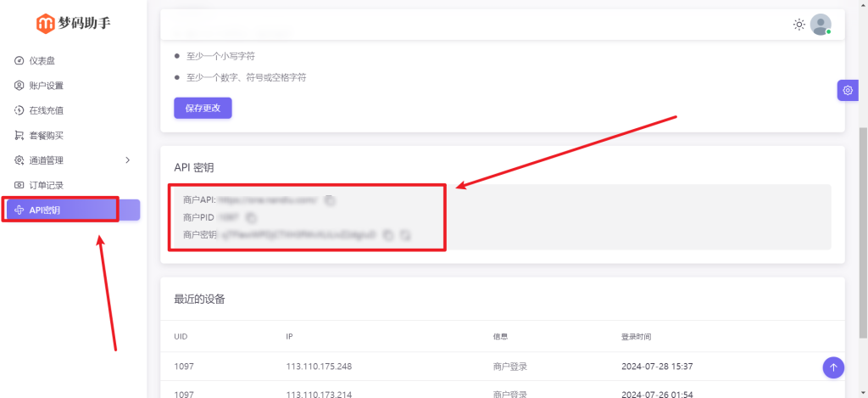
Task: Click the IP column header
Action: [x=290, y=337]
